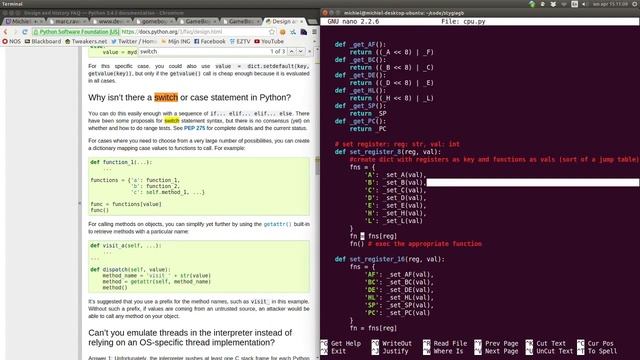Screen dimensions: 640x360
Task: Click the Chromium forward arrow
Action: click(x=15, y=32)
